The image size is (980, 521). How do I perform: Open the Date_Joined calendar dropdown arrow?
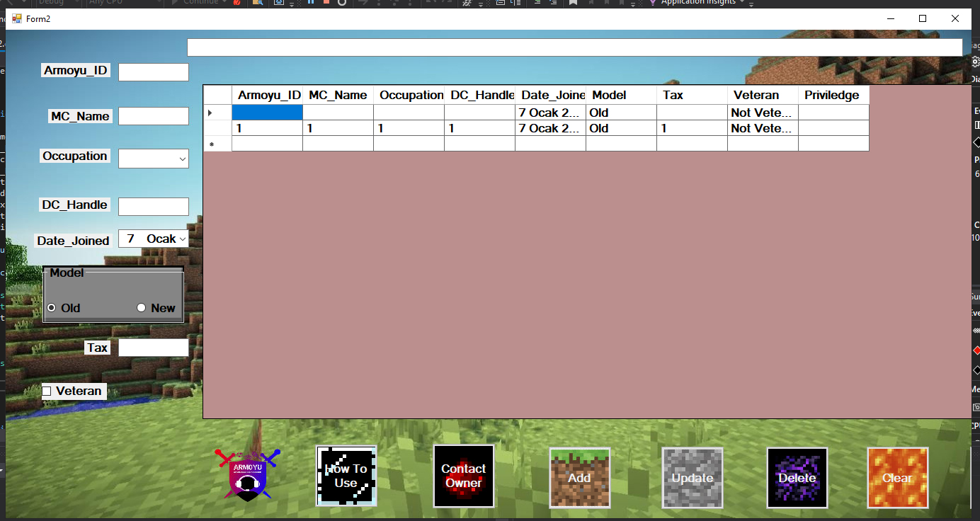[x=183, y=239]
